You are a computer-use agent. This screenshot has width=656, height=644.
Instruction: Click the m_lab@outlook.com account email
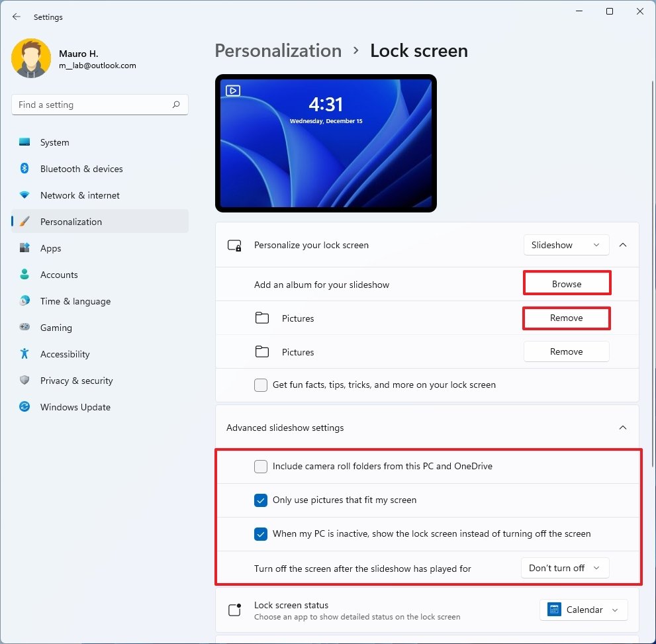pos(97,66)
